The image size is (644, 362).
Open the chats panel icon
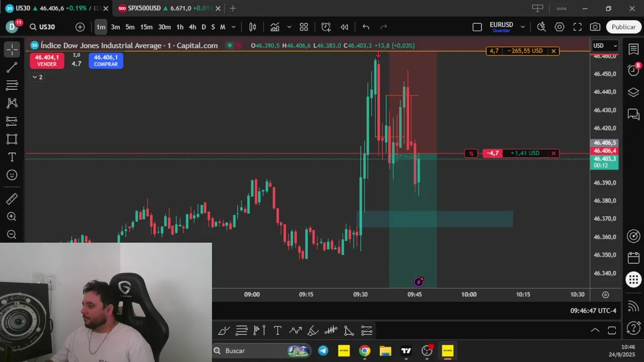click(x=633, y=114)
